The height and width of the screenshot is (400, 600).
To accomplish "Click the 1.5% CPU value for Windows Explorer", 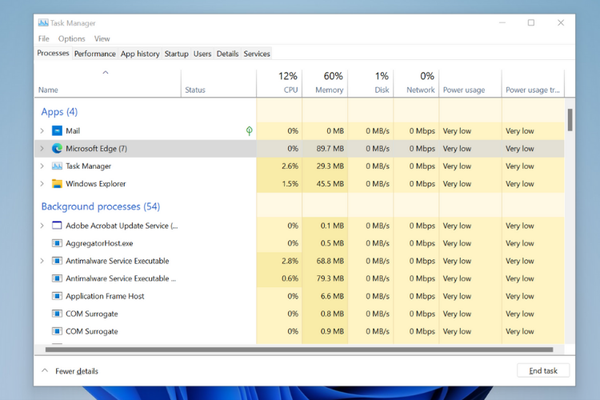I will (x=290, y=184).
